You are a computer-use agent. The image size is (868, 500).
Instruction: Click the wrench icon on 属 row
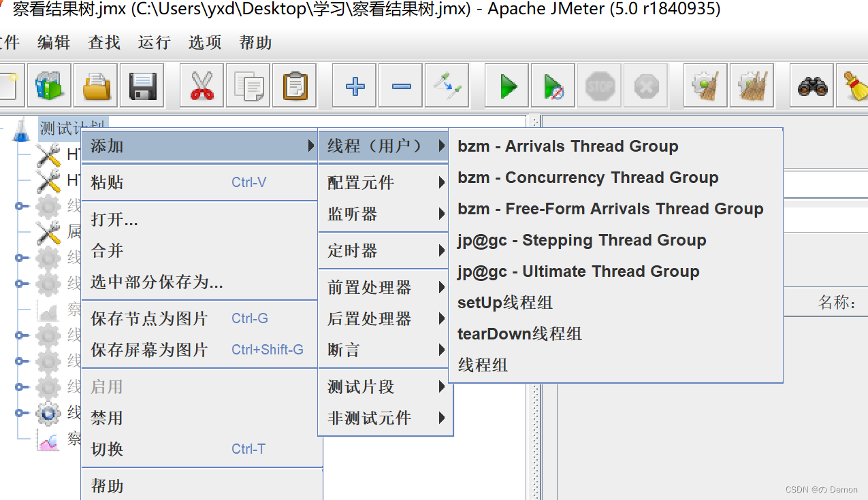pos(48,233)
